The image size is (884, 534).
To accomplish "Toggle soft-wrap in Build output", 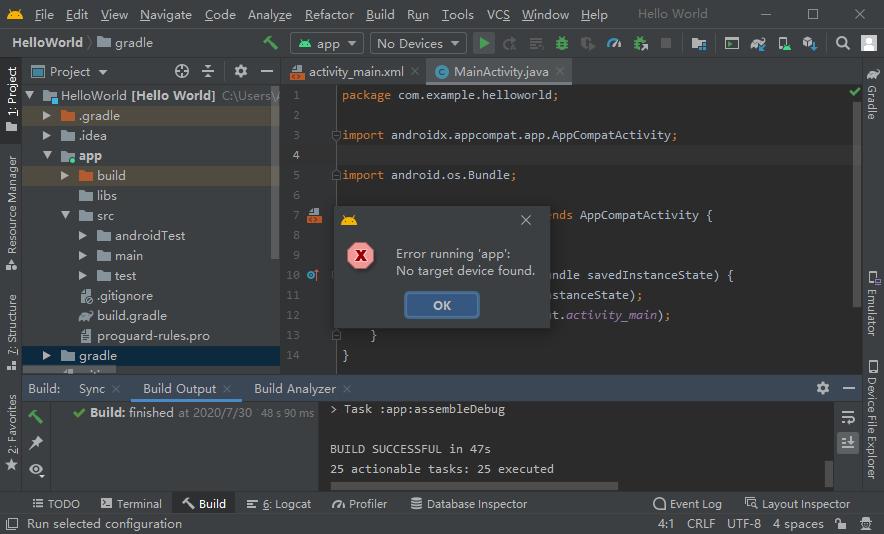I will pos(847,417).
